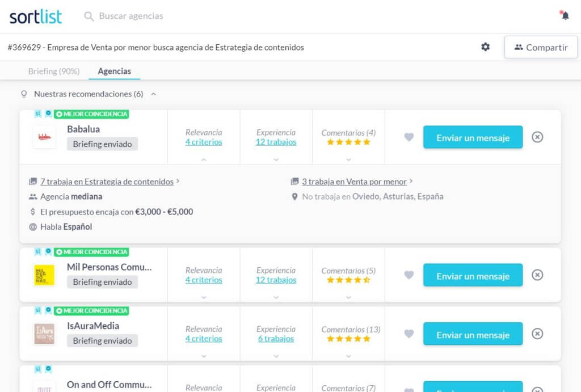
Task: Open IsAuraMedia's 6 trabajos link
Action: pos(276,339)
